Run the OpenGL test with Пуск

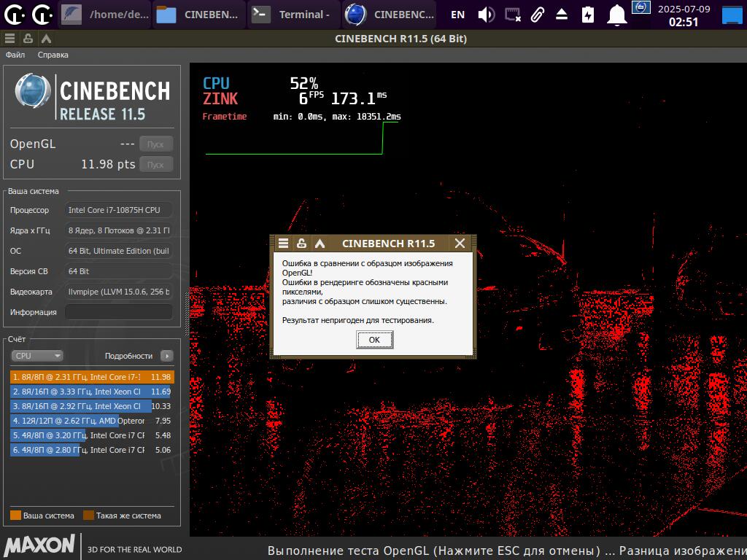coord(156,144)
